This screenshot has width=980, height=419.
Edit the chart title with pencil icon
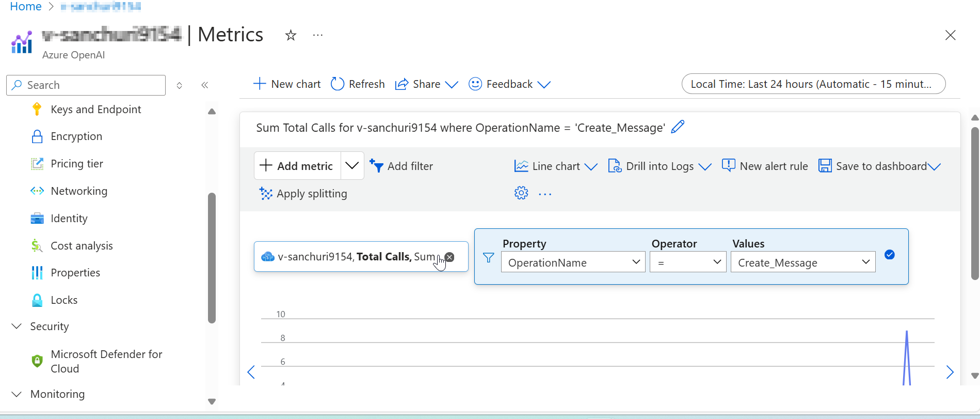point(678,127)
